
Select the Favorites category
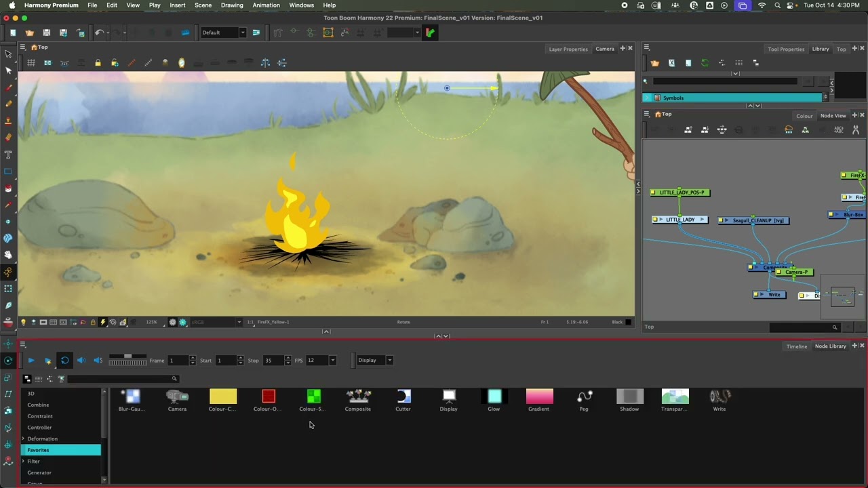tap(61, 450)
